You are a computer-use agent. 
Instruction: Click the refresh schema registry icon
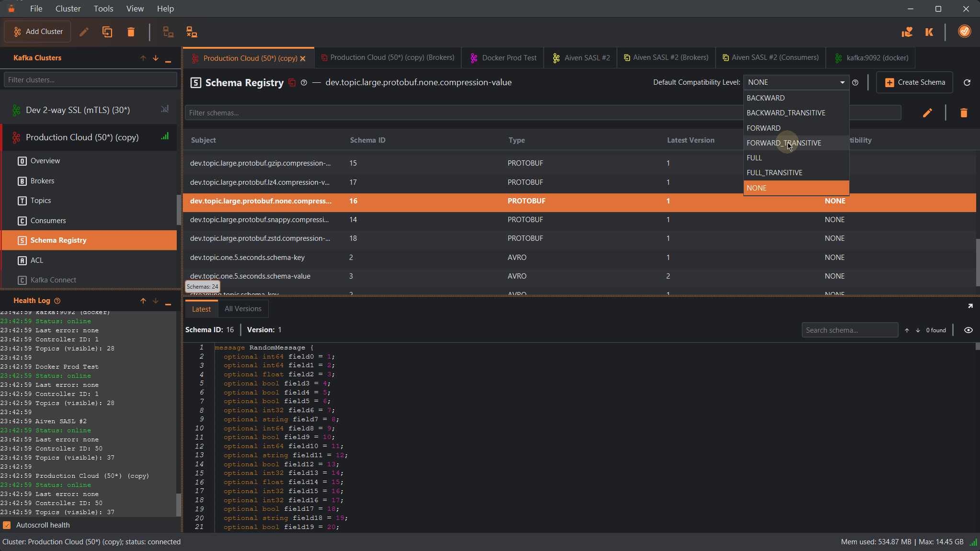tap(967, 82)
